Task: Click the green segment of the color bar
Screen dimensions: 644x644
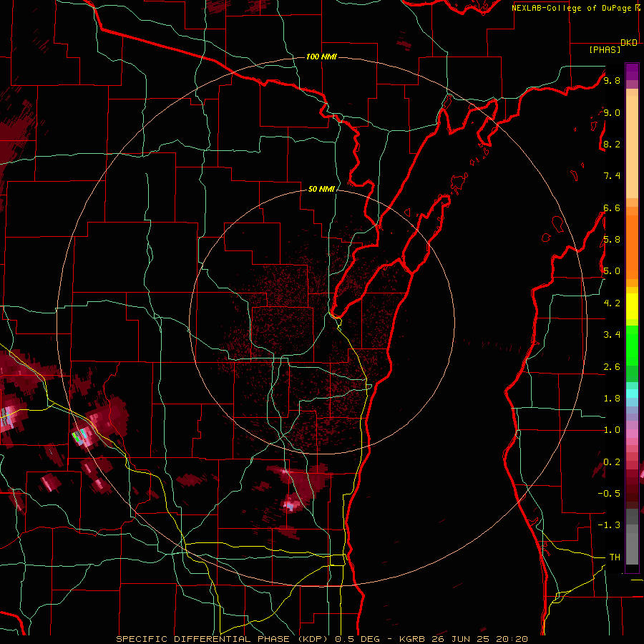Action: pos(632,346)
